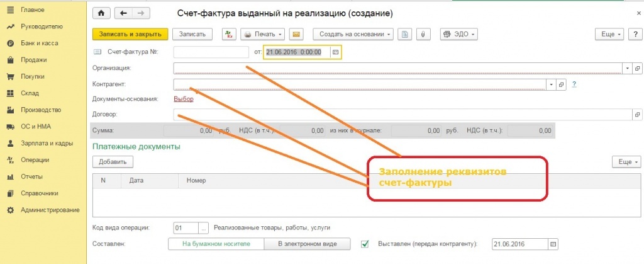Screen dimensions: 644x264
Task: Select В электронном виде option
Action: click(x=307, y=244)
